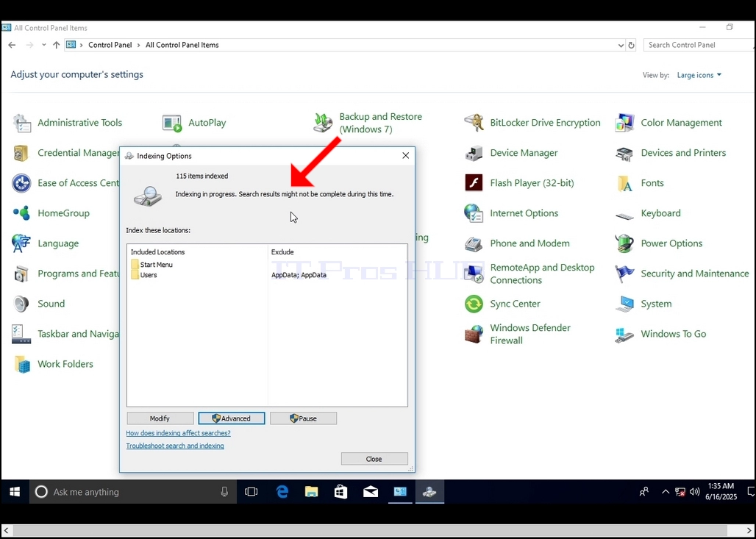Go up one level with Up arrow
Viewport: 756px width, 539px height.
[57, 45]
